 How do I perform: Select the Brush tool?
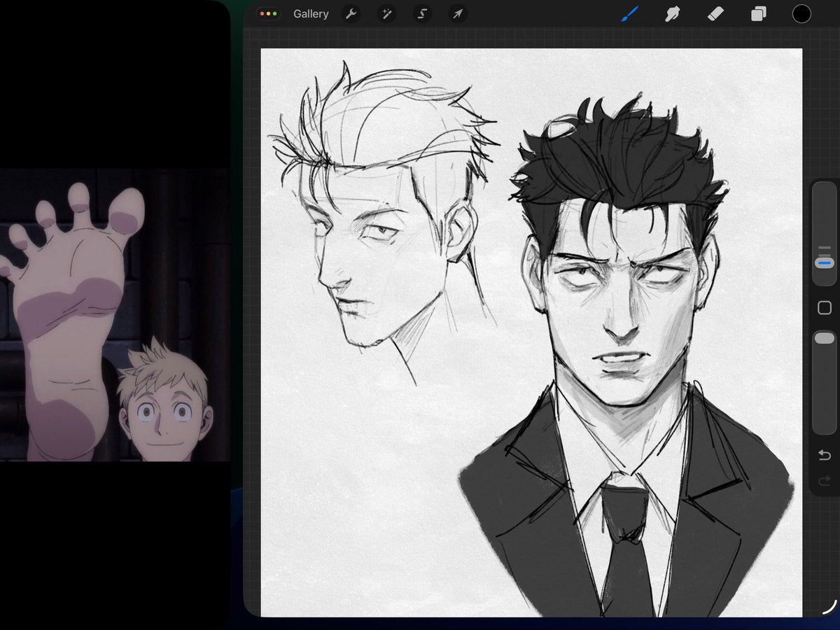[629, 13]
